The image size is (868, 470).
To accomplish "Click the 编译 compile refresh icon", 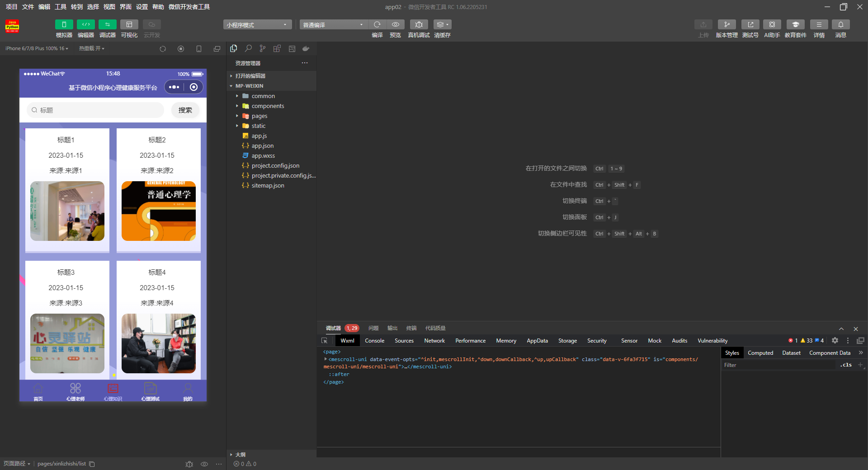I will (x=377, y=24).
